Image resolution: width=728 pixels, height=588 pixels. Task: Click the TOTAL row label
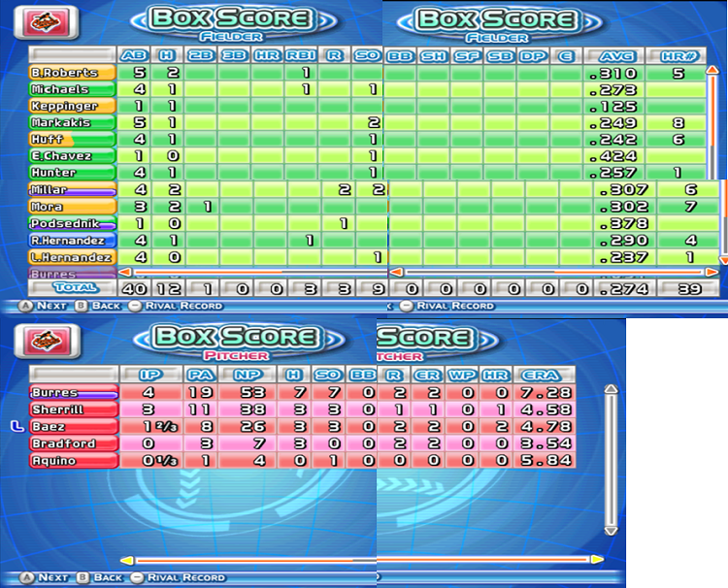pos(73,288)
